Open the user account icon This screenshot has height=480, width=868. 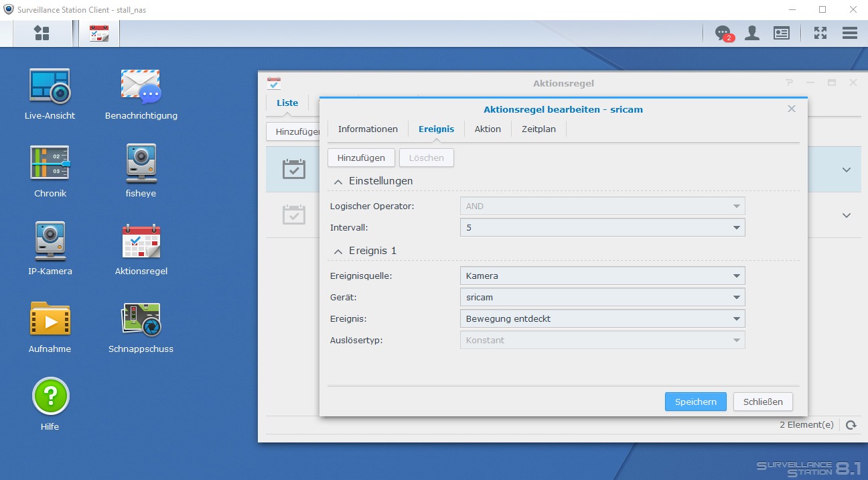click(752, 33)
